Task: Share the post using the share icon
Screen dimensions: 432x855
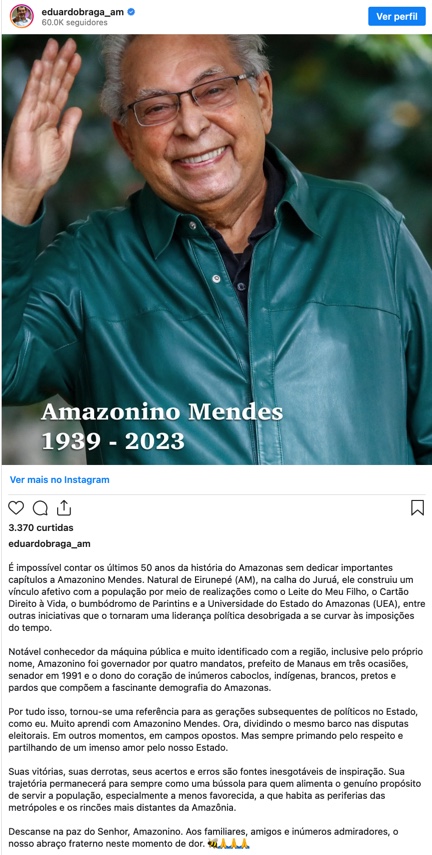Action: pos(64,508)
